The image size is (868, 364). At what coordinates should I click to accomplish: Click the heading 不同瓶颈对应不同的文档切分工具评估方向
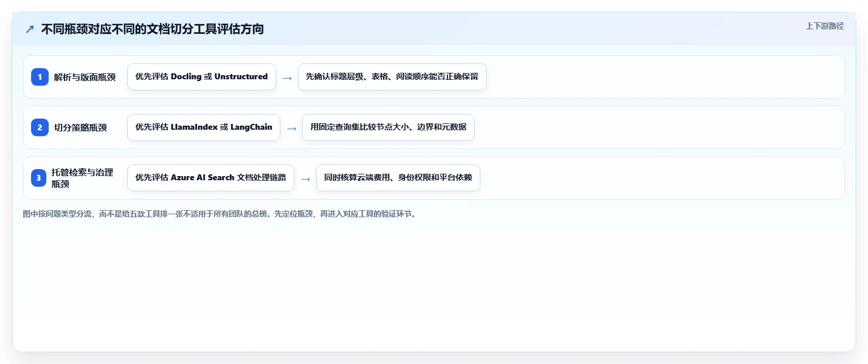pos(152,29)
